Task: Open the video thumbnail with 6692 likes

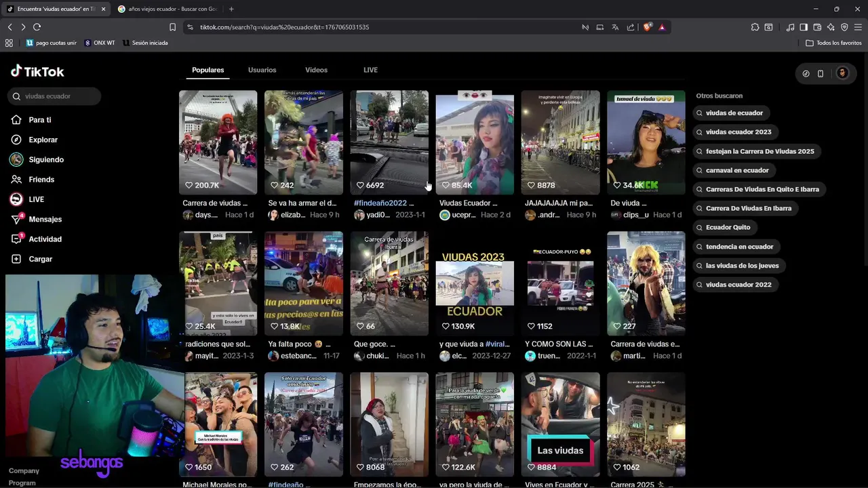Action: [389, 142]
